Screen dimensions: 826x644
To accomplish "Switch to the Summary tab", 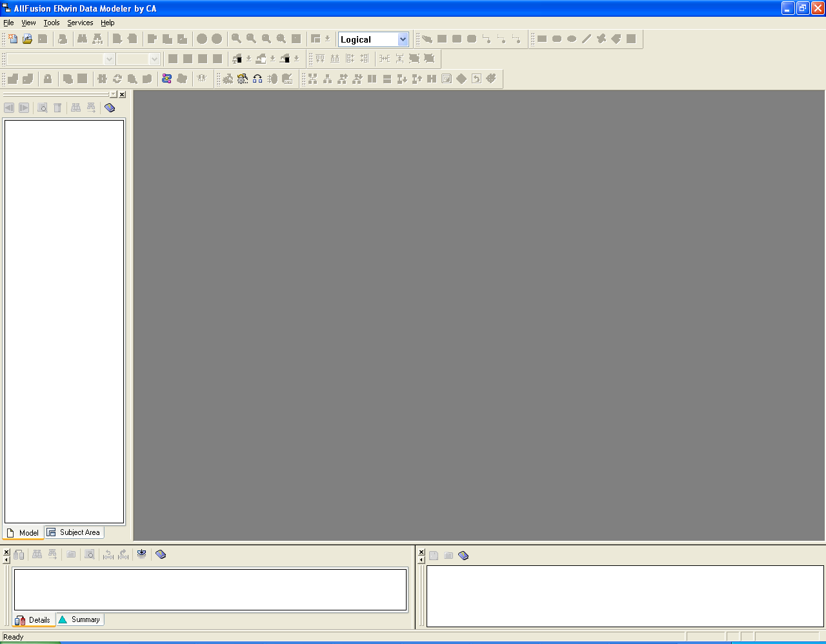I will pyautogui.click(x=80, y=619).
